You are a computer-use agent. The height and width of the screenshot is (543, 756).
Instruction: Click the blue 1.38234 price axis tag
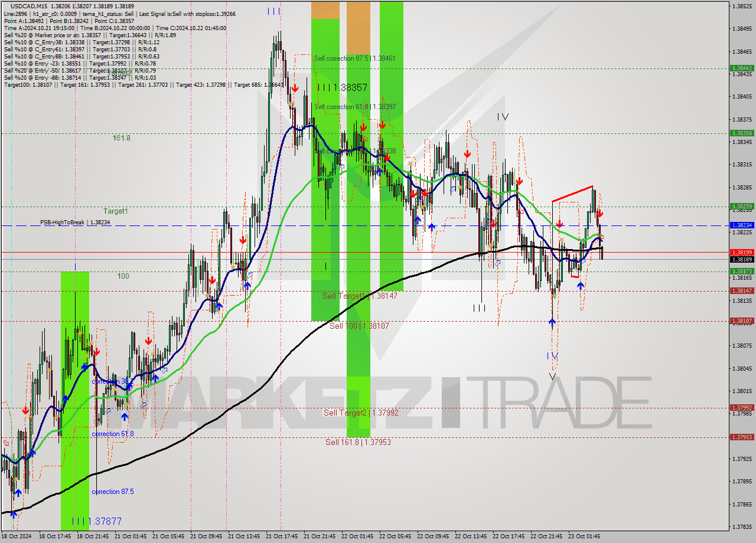coord(742,225)
